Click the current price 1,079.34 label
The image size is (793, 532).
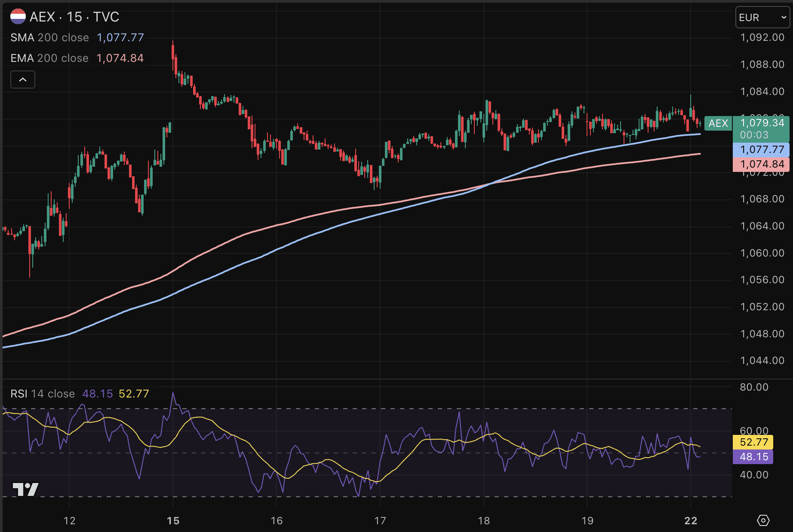pos(762,123)
